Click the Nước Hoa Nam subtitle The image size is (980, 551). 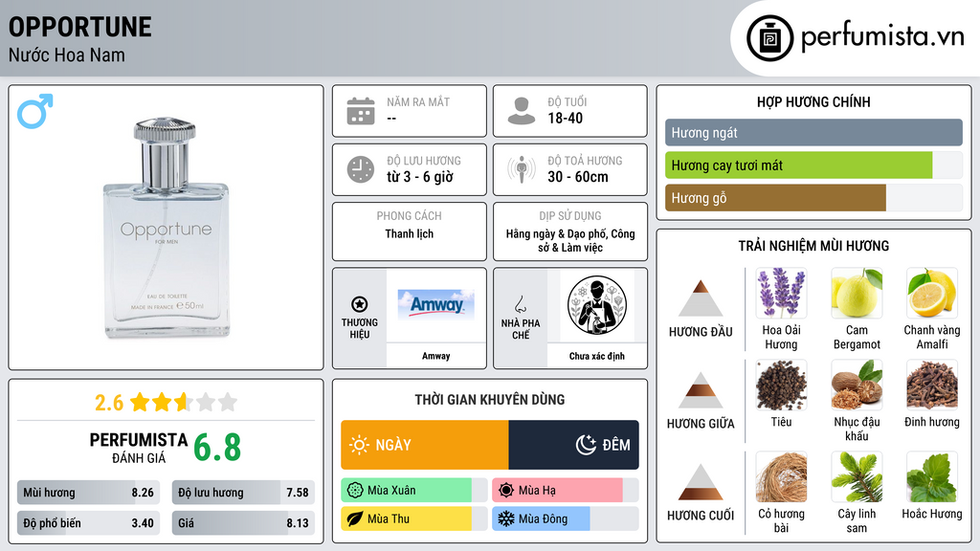(67, 55)
